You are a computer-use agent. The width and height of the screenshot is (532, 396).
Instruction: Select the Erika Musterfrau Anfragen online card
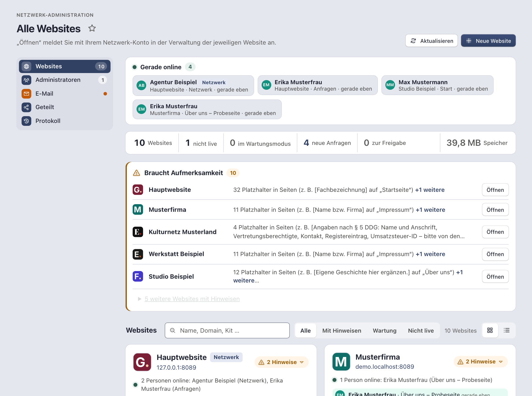point(318,85)
